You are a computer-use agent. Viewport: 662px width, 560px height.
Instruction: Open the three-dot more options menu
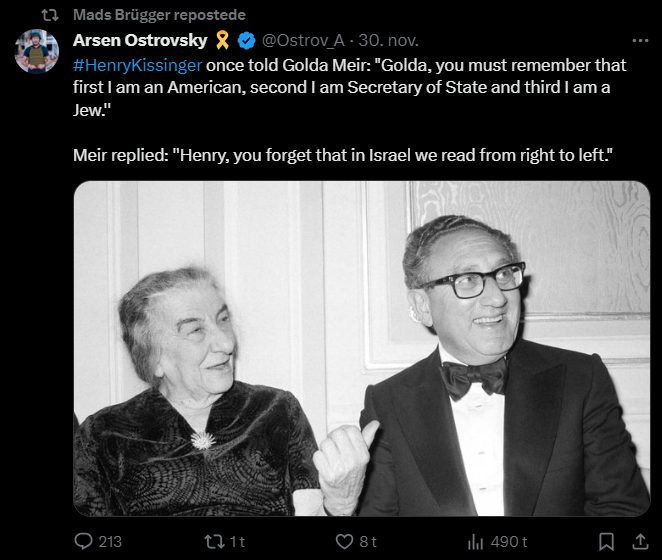pos(640,41)
